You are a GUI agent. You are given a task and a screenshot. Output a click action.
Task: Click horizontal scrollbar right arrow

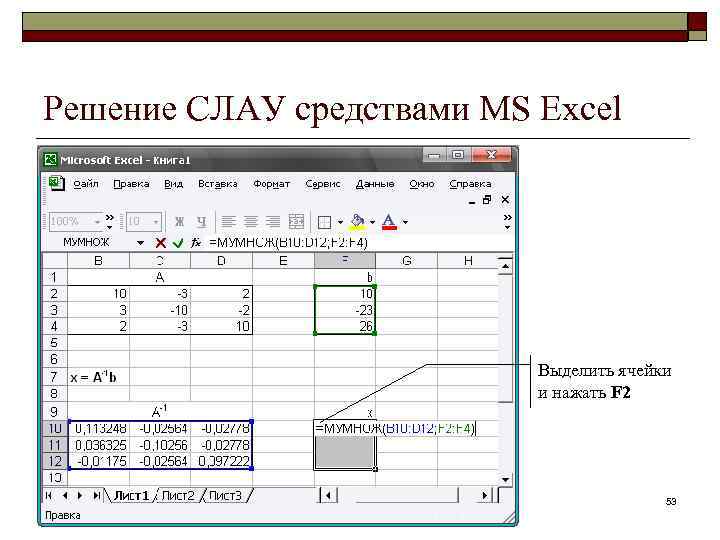coord(485,495)
